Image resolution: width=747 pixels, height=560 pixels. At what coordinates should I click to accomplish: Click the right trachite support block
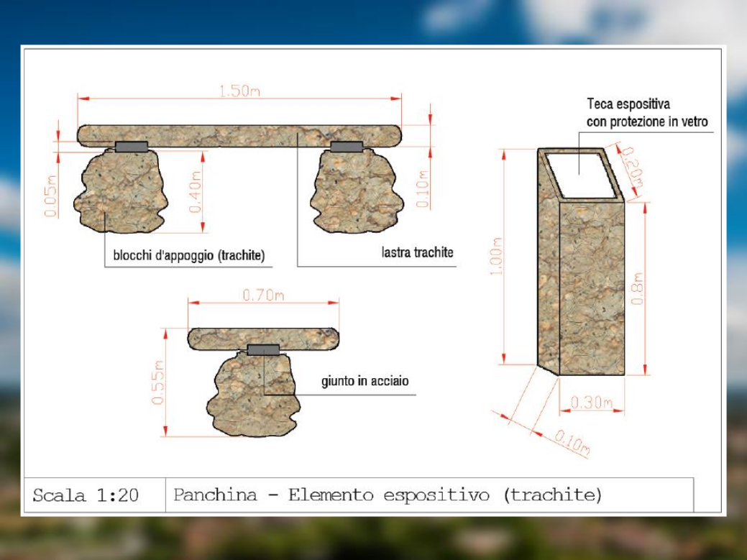pyautogui.click(x=357, y=192)
